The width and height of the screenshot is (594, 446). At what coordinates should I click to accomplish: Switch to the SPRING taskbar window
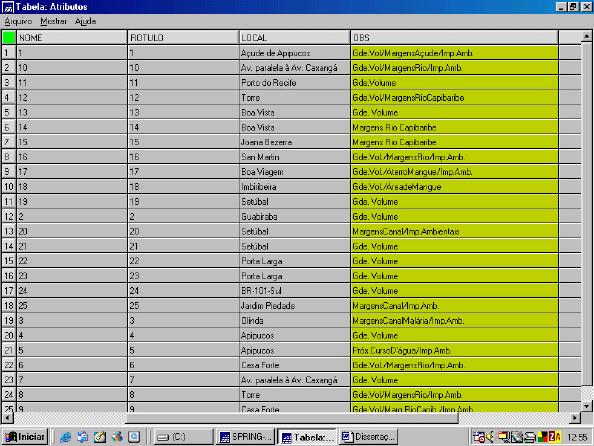tap(245, 437)
